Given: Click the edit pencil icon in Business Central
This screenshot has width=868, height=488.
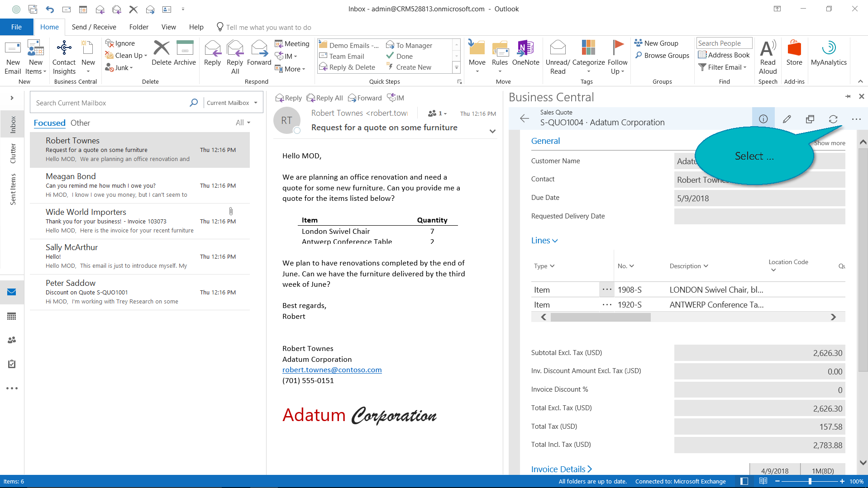Looking at the screenshot, I should (787, 119).
